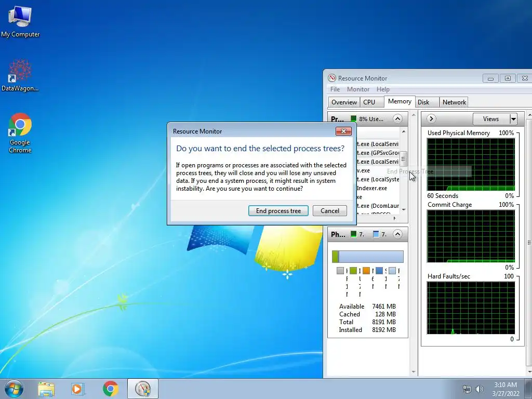This screenshot has width=532, height=399.
Task: Open the Help menu
Action: 383,89
